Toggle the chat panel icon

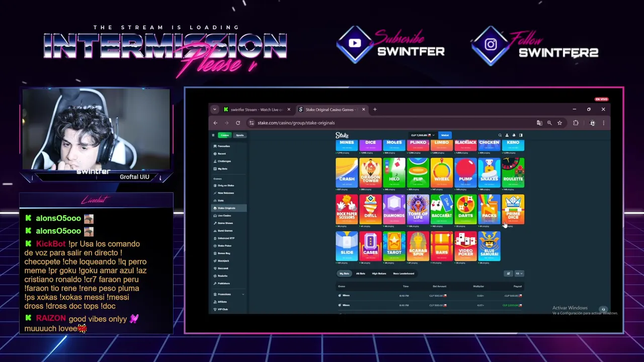pyautogui.click(x=521, y=135)
